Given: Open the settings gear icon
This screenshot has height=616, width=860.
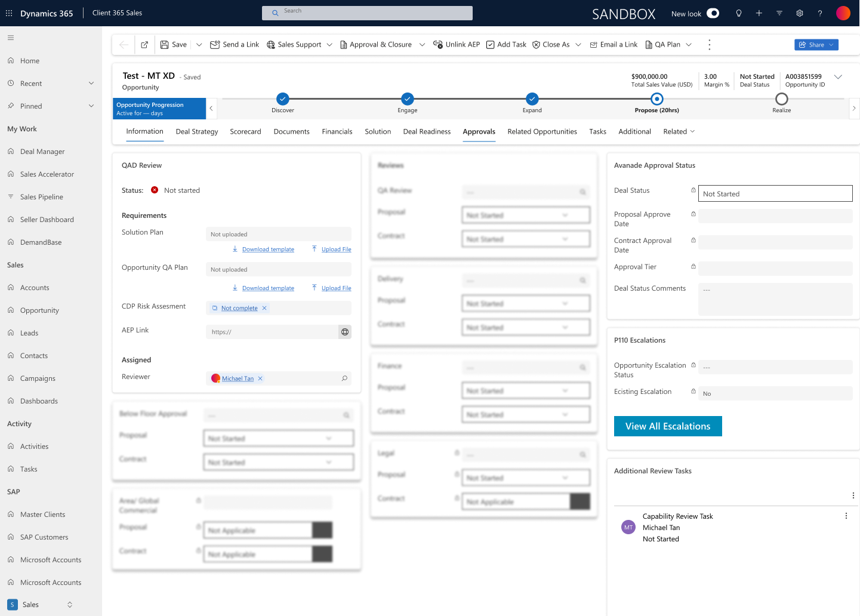Looking at the screenshot, I should 800,13.
